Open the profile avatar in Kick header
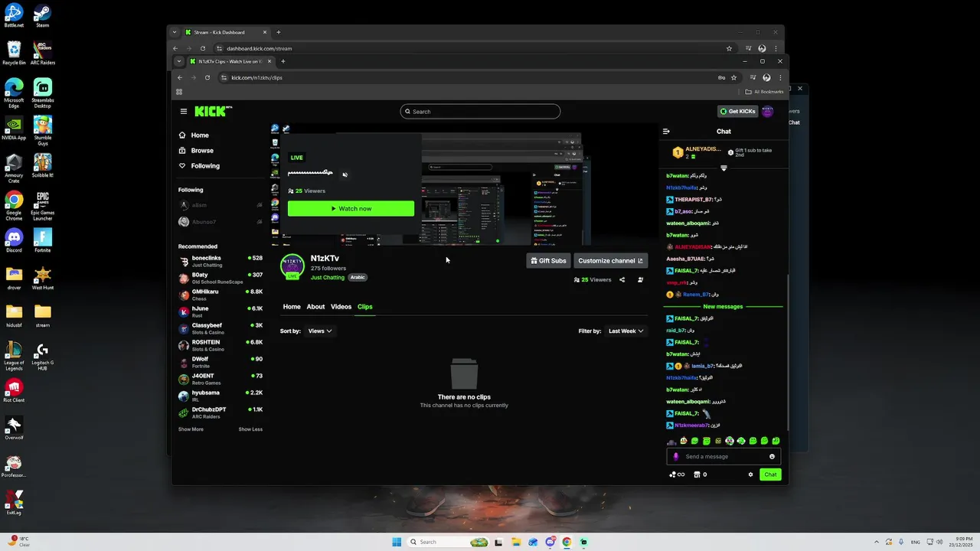 point(768,112)
